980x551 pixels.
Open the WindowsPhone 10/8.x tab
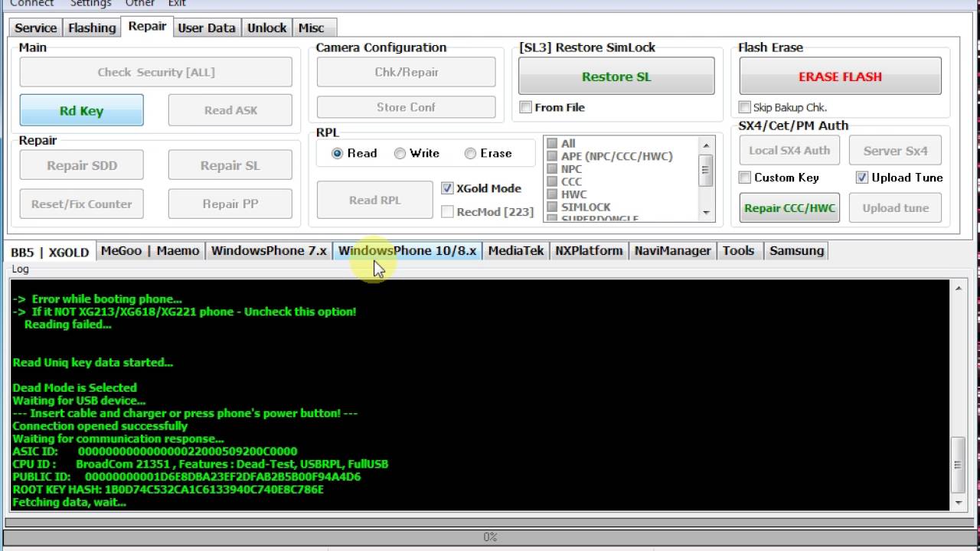click(407, 251)
